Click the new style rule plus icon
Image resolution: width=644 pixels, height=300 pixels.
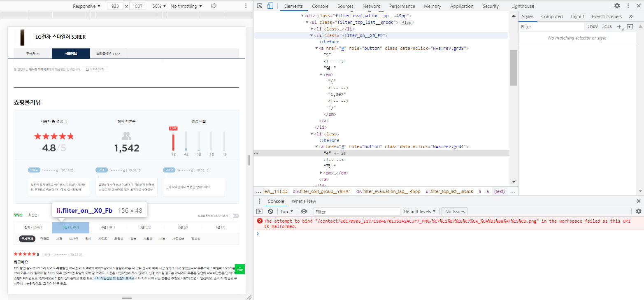coord(619,27)
